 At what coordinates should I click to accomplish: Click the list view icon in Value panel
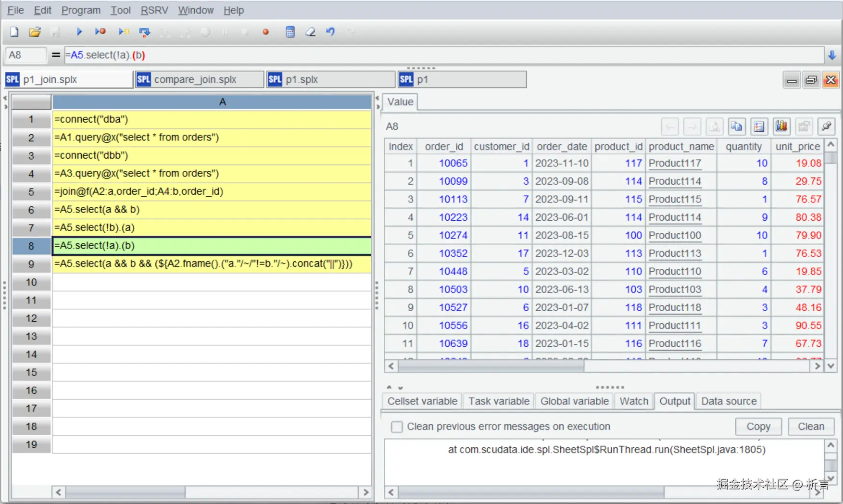pyautogui.click(x=759, y=126)
